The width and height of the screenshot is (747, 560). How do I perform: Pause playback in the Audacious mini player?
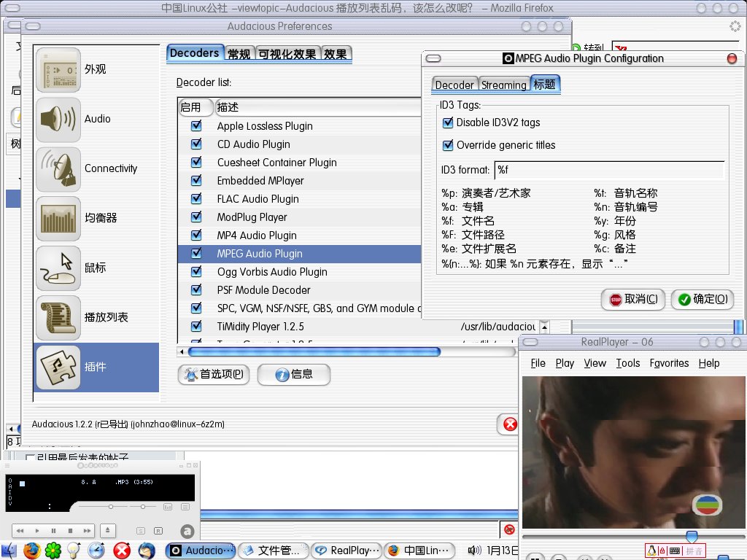point(53,531)
